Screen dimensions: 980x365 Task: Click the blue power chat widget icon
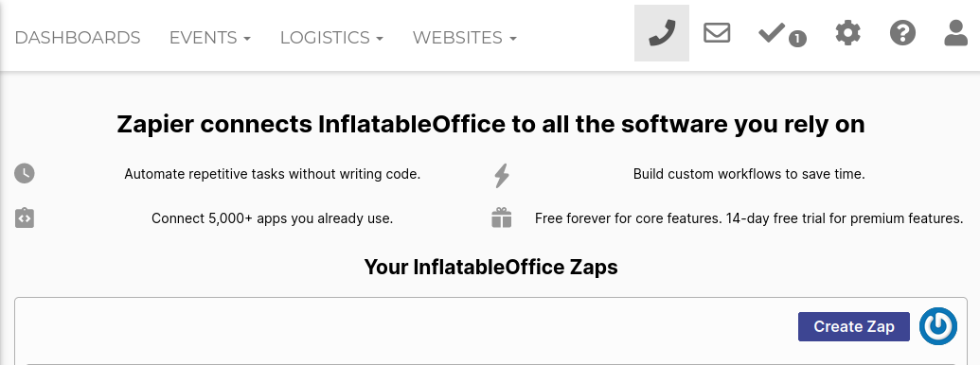(938, 325)
